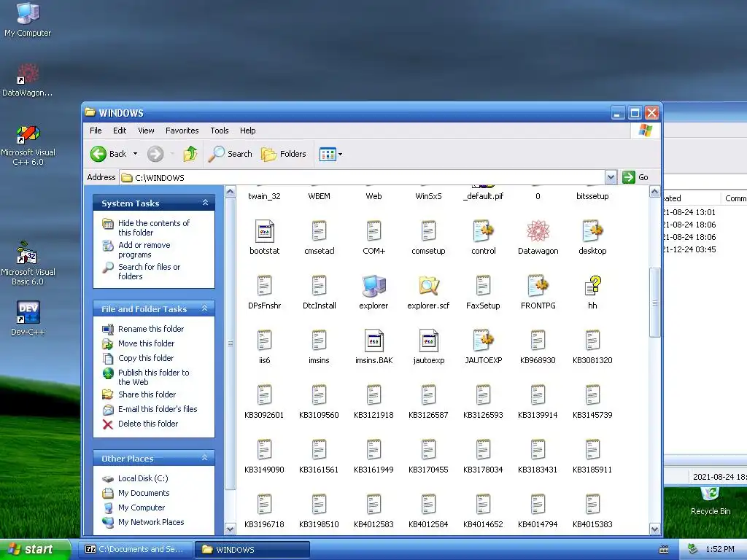Screen dimensions: 747x560
Task: Open the Views dropdown button
Action: coord(330,154)
